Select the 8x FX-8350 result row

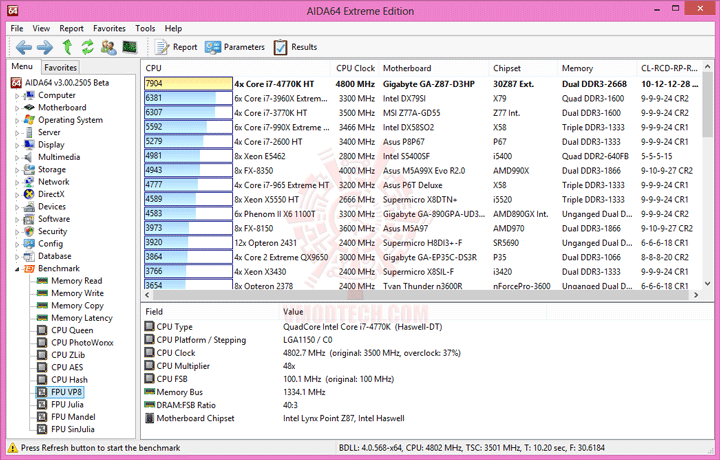422,170
